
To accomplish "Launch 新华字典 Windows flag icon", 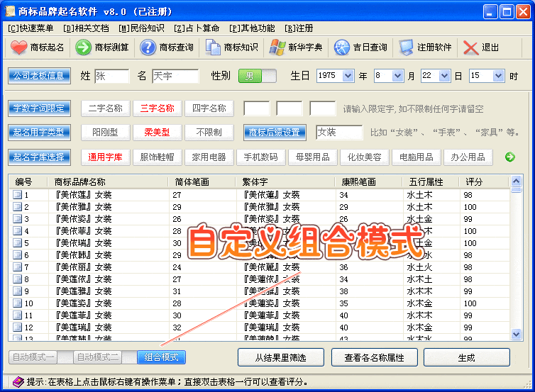I will coord(277,47).
